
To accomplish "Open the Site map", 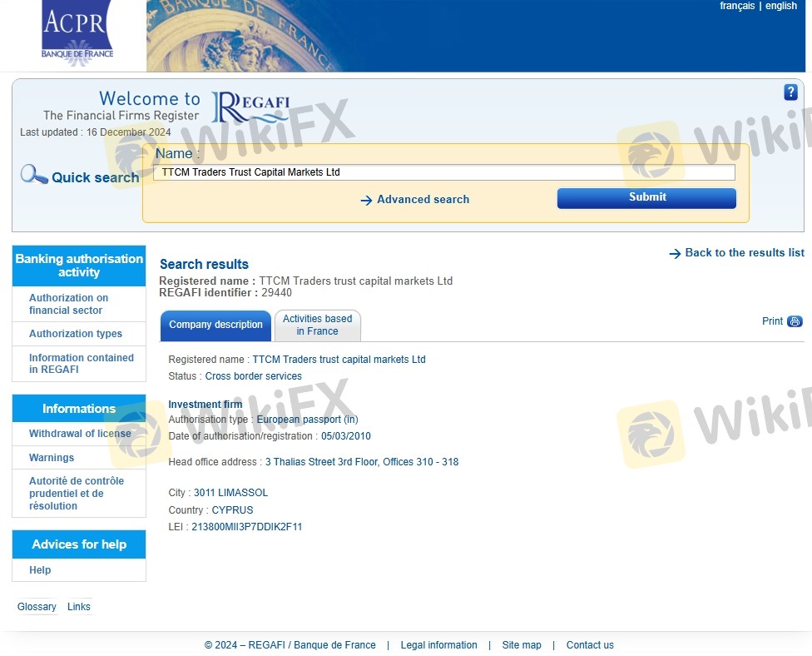I will pyautogui.click(x=522, y=645).
